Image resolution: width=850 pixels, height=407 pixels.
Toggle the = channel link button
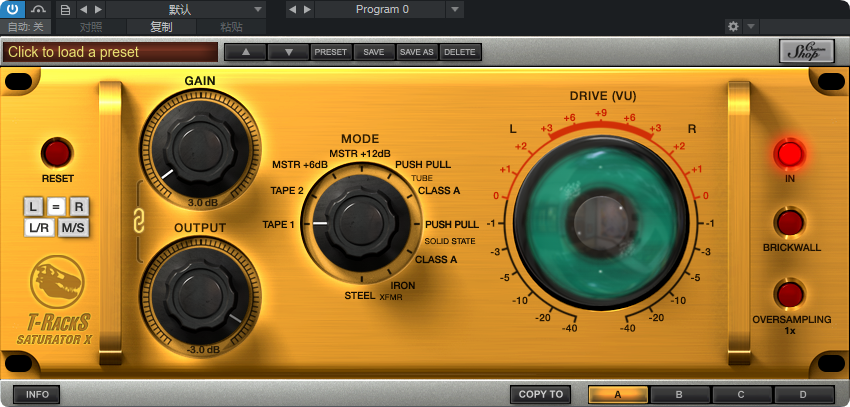click(x=56, y=206)
